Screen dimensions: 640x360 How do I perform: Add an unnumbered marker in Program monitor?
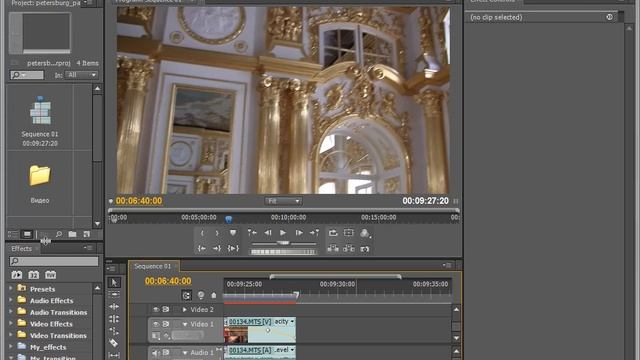[233, 233]
